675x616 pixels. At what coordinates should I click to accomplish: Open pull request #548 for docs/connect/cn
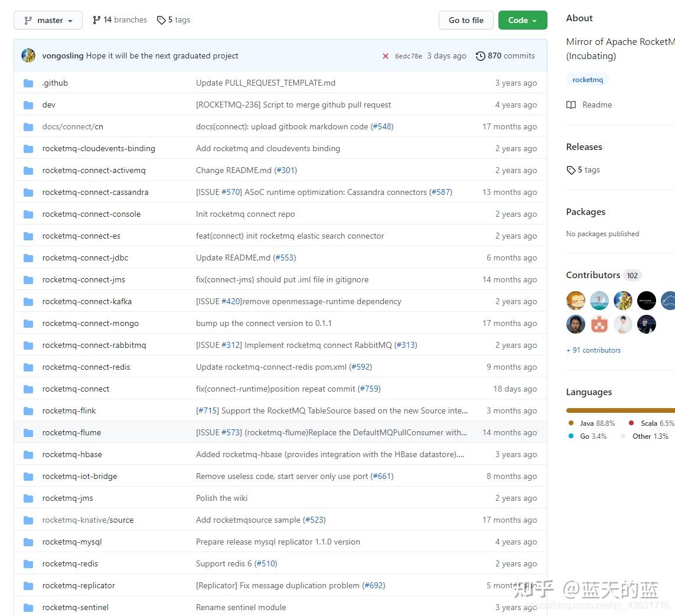[x=382, y=126]
